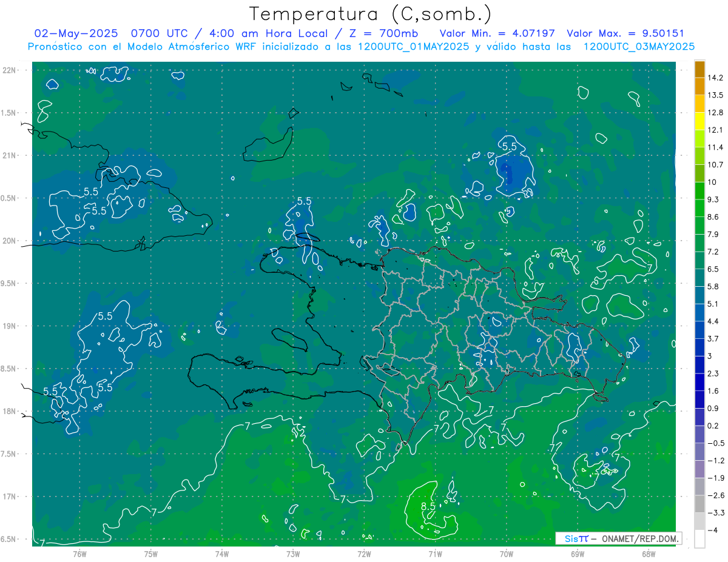Pick dark blue swatch between 0.9 and 1.6
This screenshot has height=562, width=728.
coord(699,400)
